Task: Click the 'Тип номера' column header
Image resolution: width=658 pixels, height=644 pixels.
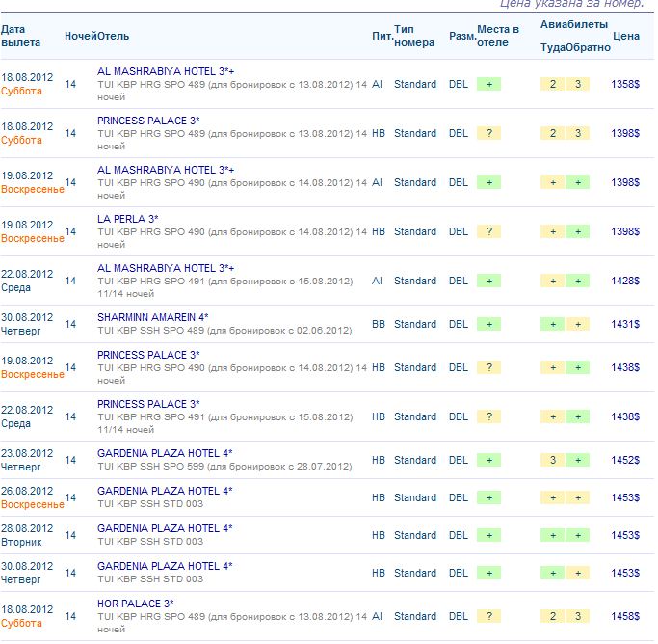Action: [x=414, y=36]
